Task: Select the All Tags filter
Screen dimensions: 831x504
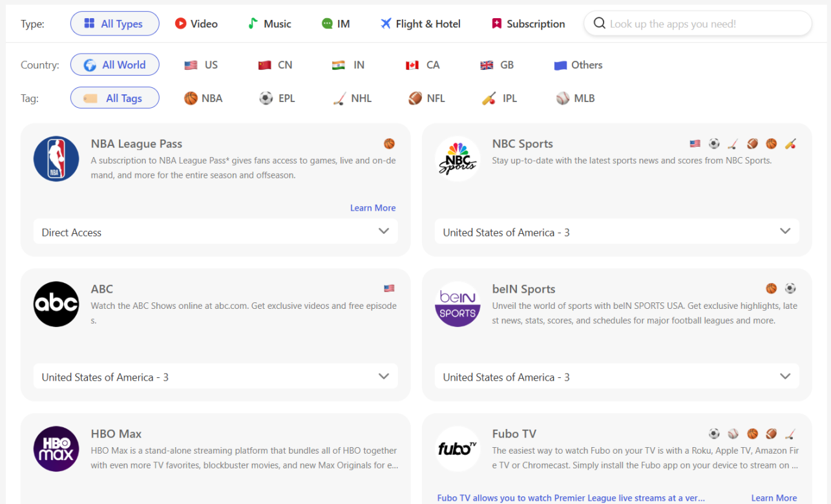Action: click(115, 98)
